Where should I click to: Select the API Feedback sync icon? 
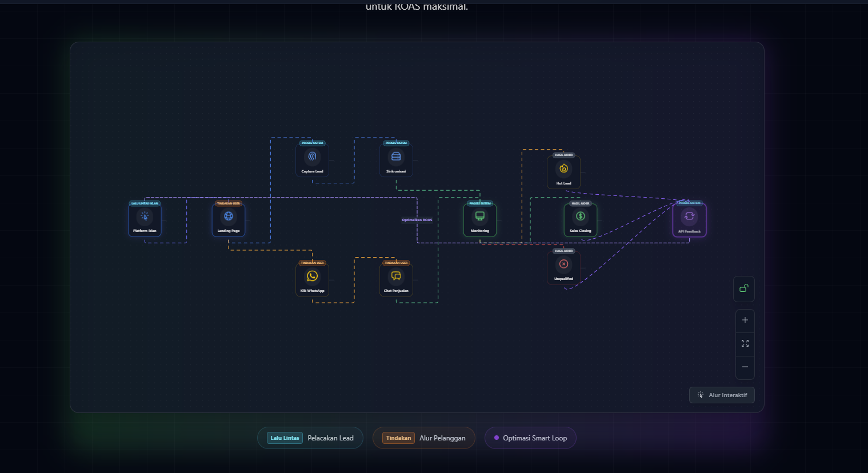[x=689, y=217]
